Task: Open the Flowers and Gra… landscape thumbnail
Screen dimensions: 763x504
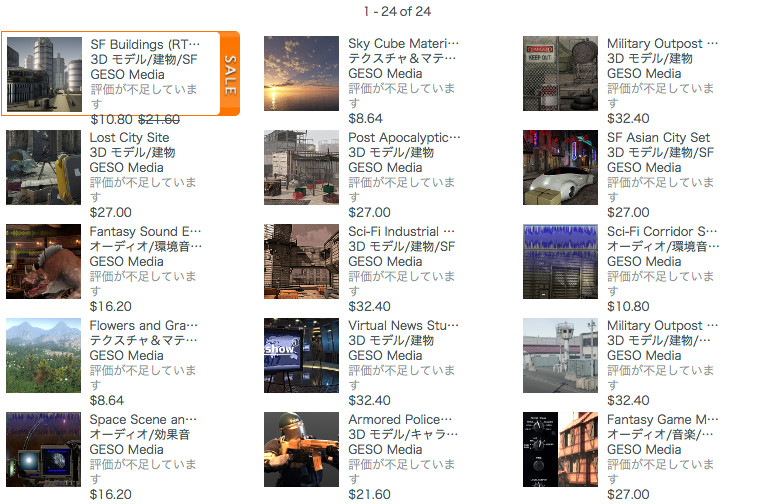Action: tap(43, 355)
